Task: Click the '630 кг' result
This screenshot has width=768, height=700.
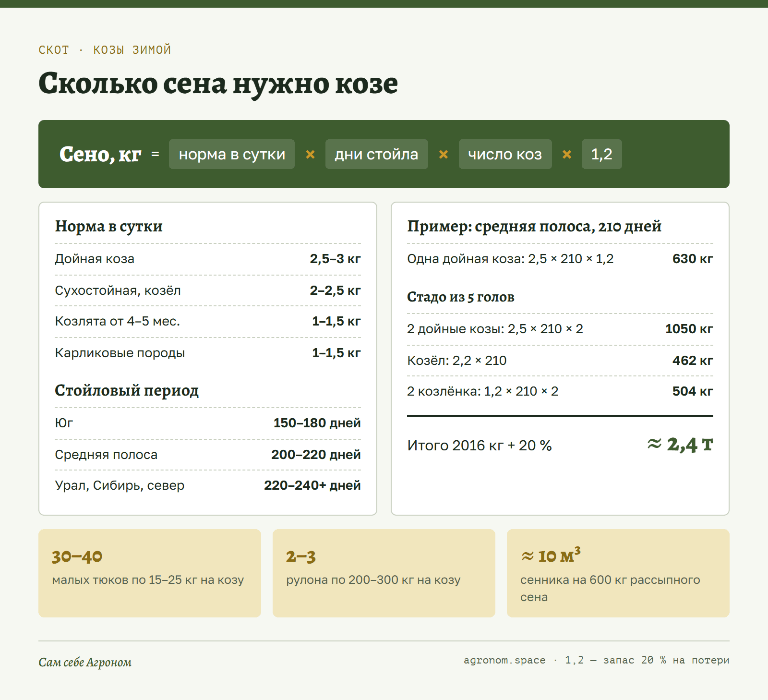Action: pyautogui.click(x=693, y=259)
